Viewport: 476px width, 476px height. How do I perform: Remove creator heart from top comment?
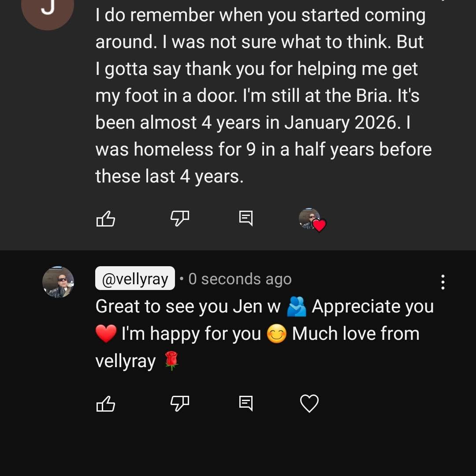312,219
